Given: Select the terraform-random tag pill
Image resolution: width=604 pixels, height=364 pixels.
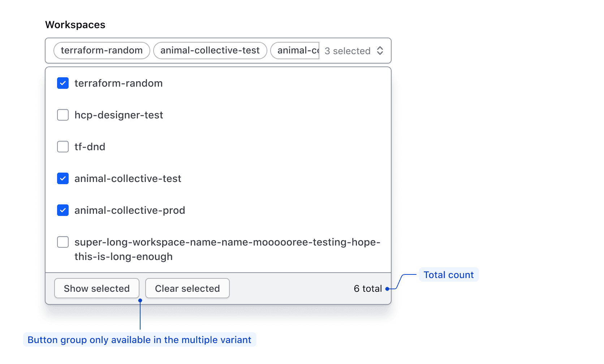Looking at the screenshot, I should click(102, 50).
